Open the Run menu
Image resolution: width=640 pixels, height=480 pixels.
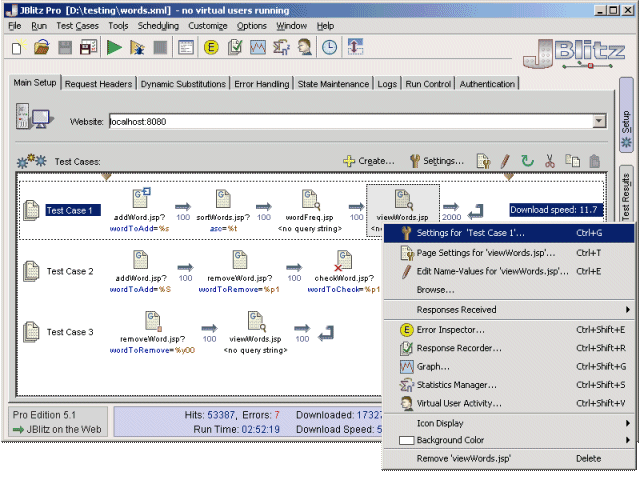(x=39, y=26)
